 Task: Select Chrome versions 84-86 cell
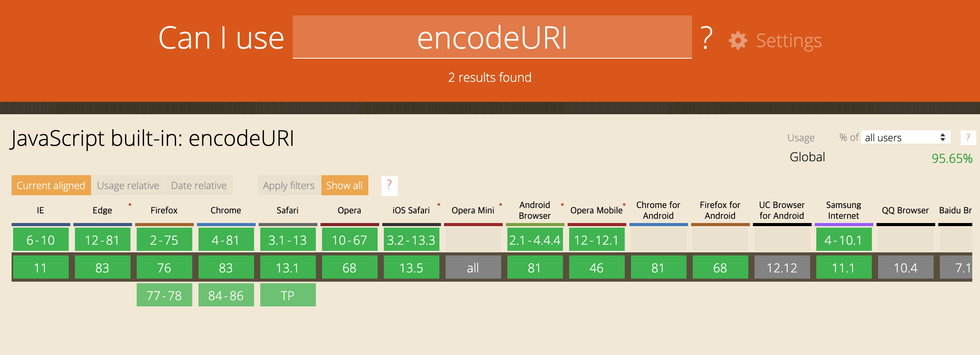(x=226, y=295)
